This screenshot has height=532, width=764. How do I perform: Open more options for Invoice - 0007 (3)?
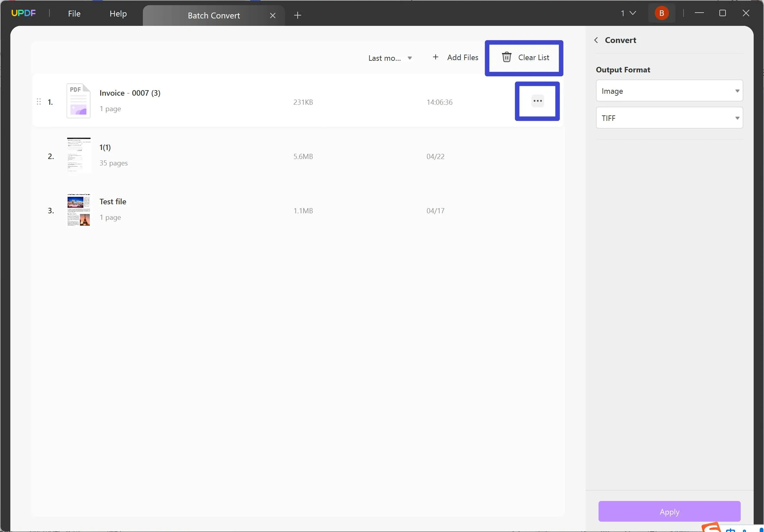tap(537, 101)
